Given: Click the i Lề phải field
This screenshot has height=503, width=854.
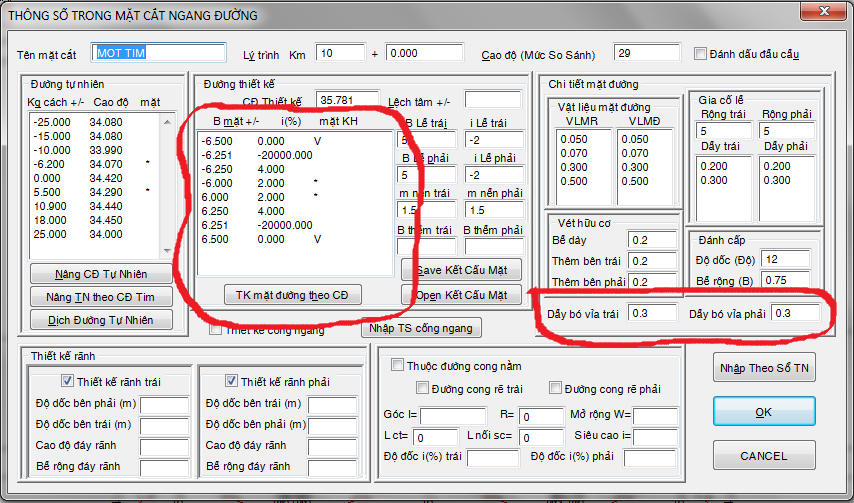Looking at the screenshot, I should click(494, 175).
